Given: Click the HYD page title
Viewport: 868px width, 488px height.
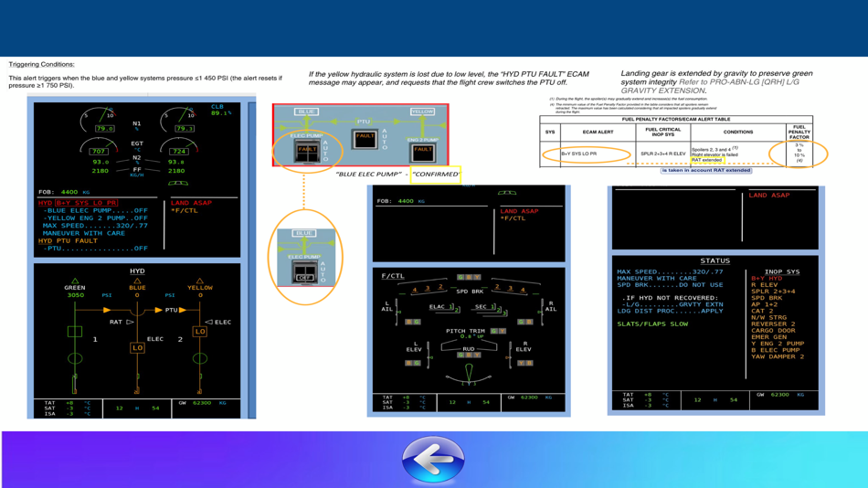Looking at the screenshot, I should click(x=137, y=271).
